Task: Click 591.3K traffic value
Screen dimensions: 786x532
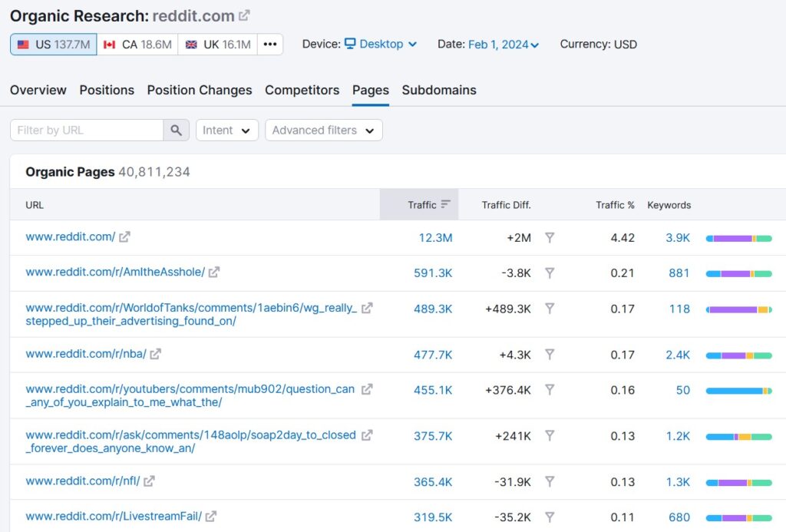Action: (x=433, y=273)
